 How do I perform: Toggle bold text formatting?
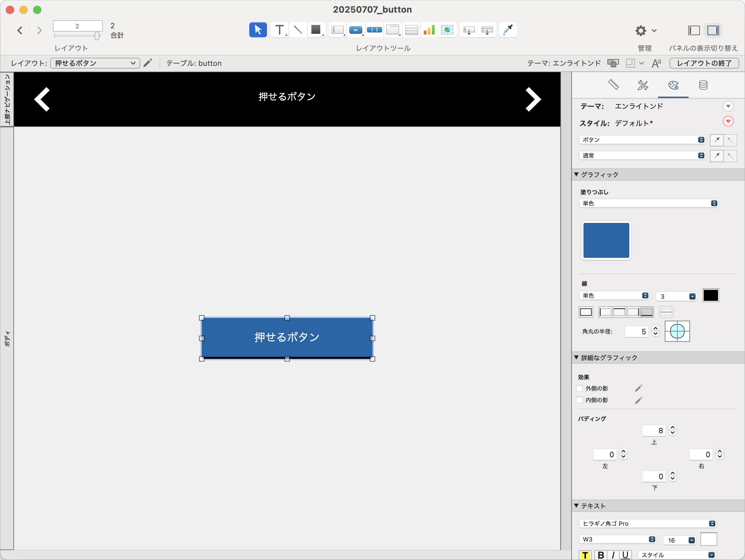601,555
